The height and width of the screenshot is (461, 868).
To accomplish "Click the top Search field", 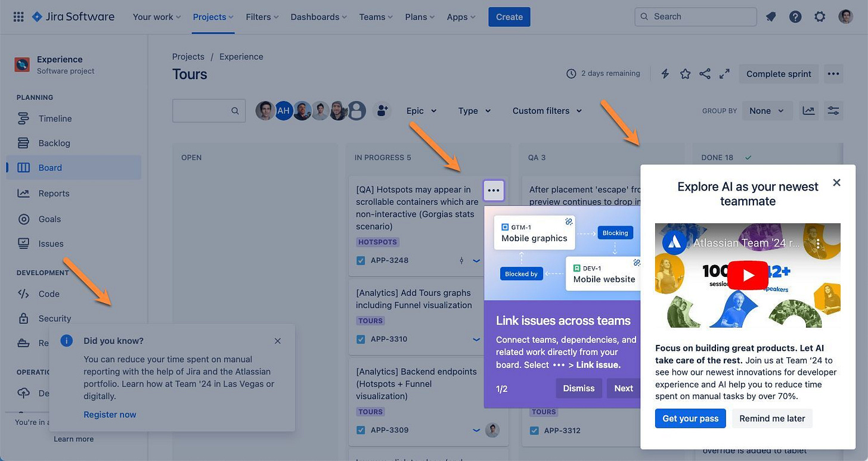I will (696, 17).
